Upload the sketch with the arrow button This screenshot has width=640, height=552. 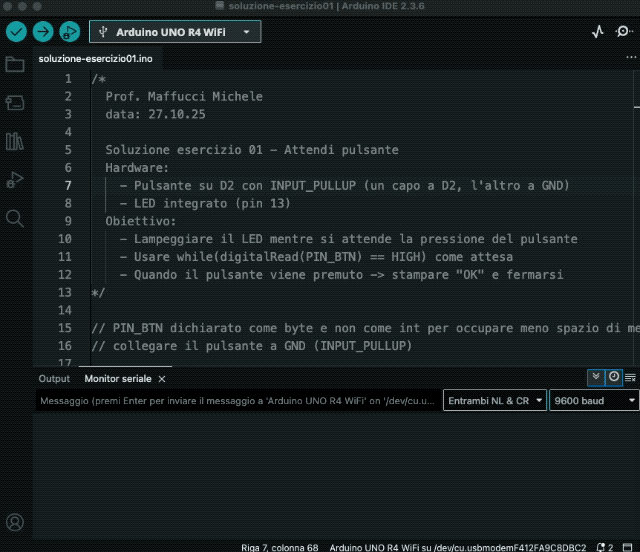[x=43, y=31]
